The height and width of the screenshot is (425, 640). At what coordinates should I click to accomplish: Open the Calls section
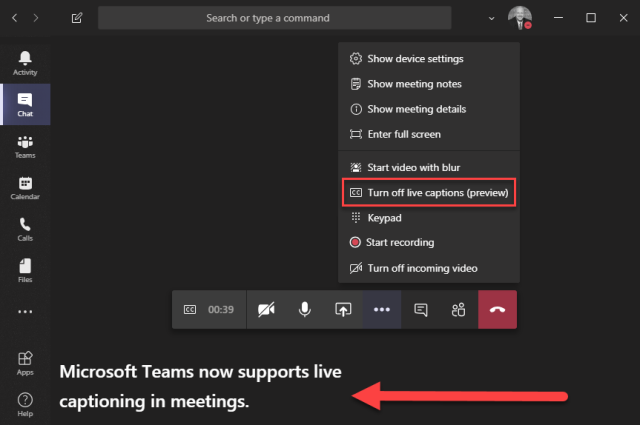coord(25,229)
